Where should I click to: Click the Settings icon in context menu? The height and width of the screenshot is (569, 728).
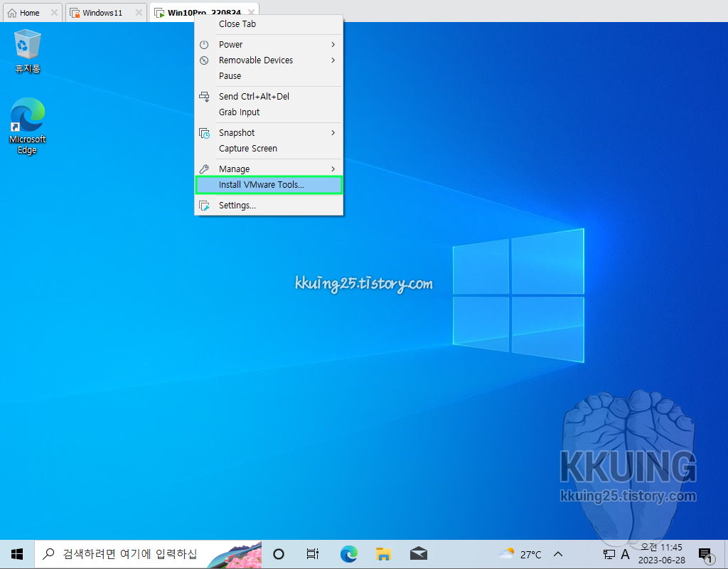coord(204,206)
